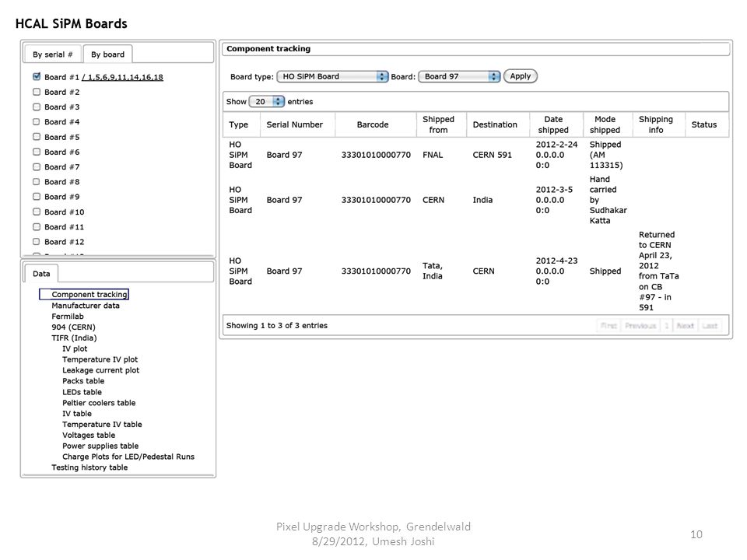Screen dimensions: 747x560
Task: Sort by the Serial Number column
Action: point(298,124)
